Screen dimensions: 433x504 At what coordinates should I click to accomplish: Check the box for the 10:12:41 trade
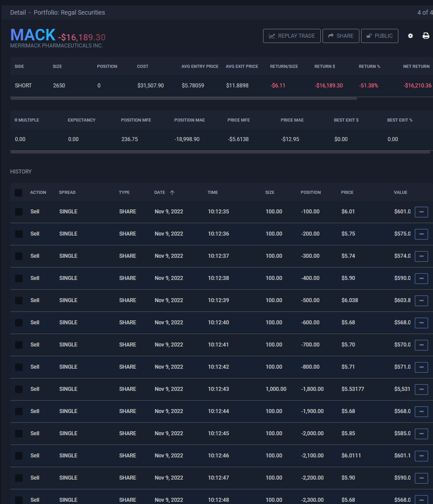(x=19, y=345)
